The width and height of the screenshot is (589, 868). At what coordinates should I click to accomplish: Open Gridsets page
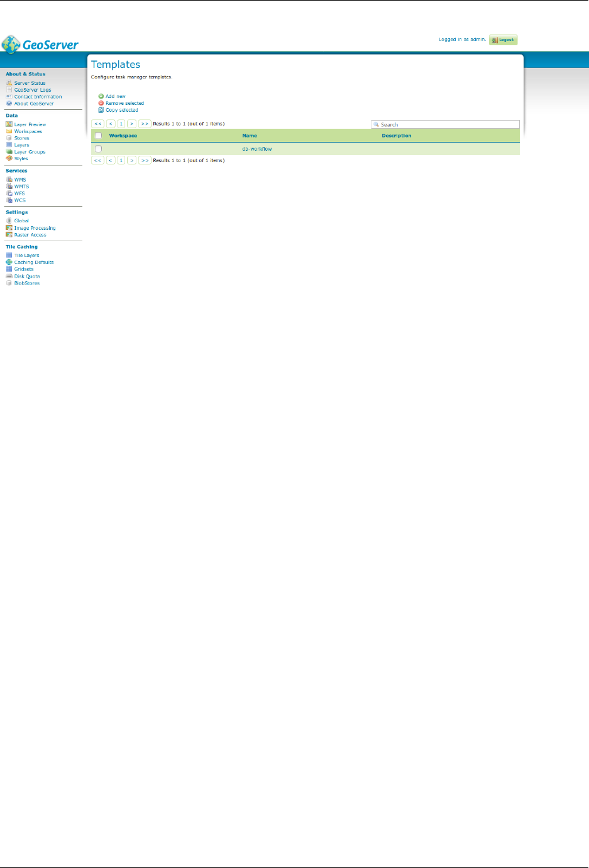[24, 269]
